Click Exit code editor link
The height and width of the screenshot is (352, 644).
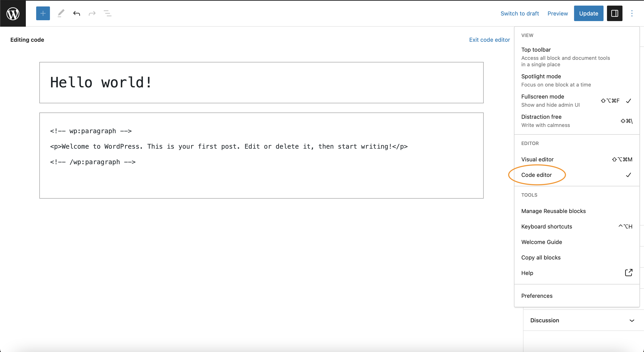click(x=489, y=40)
